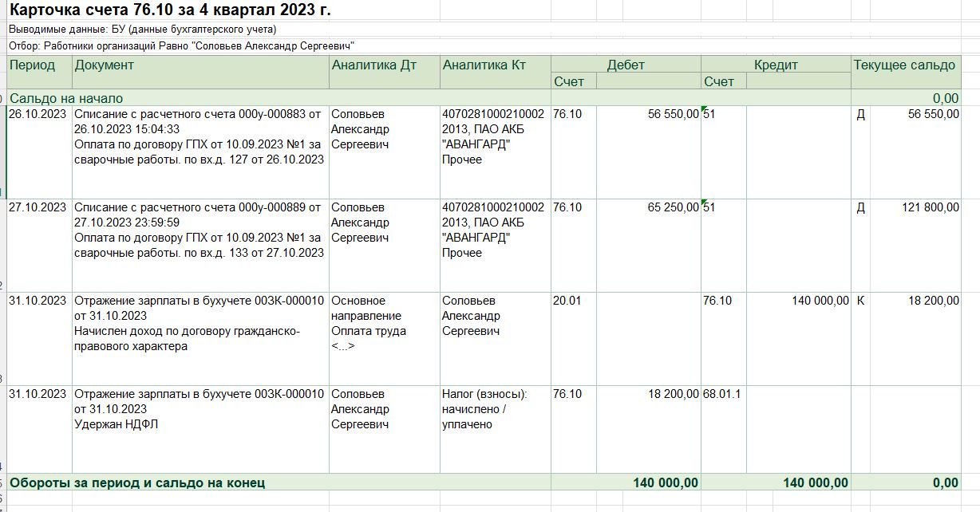Select the date cell 26.10.2023
The height and width of the screenshot is (512, 980).
(38, 114)
